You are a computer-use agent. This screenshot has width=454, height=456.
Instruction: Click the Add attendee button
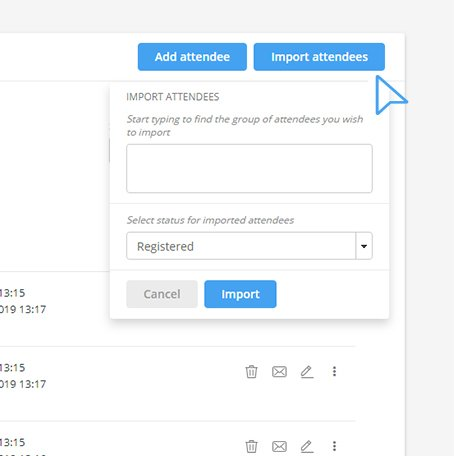click(192, 57)
